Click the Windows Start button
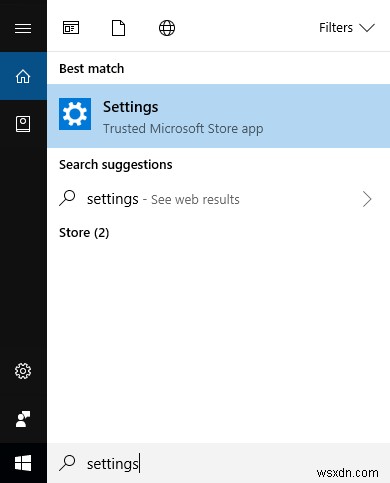 pyautogui.click(x=23, y=463)
